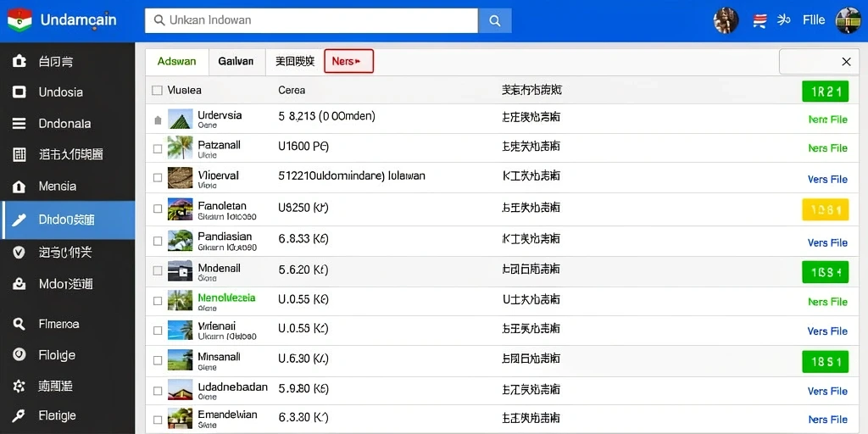Check the Minsanall row checkbox
This screenshot has height=434, width=868.
158,360
